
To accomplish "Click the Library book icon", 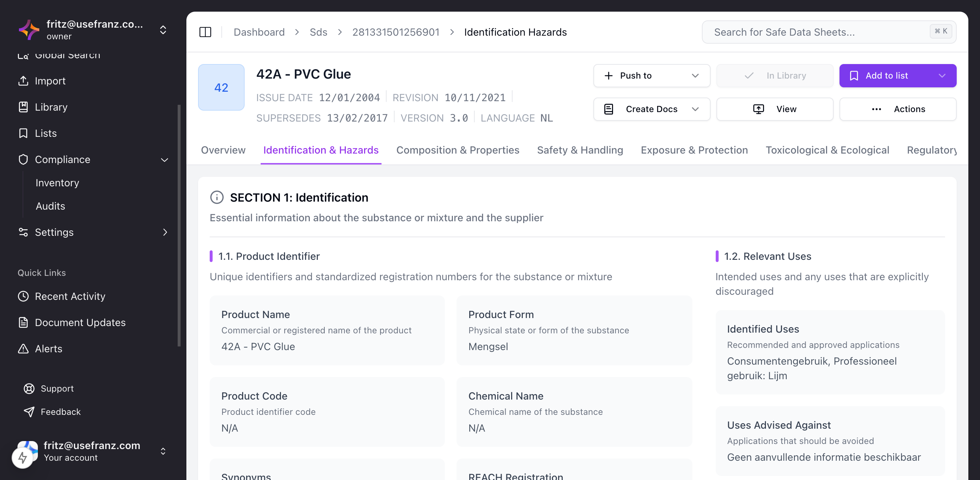I will [x=23, y=107].
